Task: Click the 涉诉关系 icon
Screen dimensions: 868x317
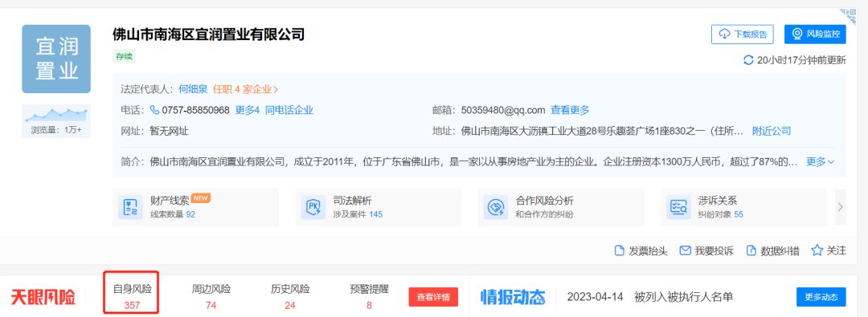Action: tap(678, 208)
